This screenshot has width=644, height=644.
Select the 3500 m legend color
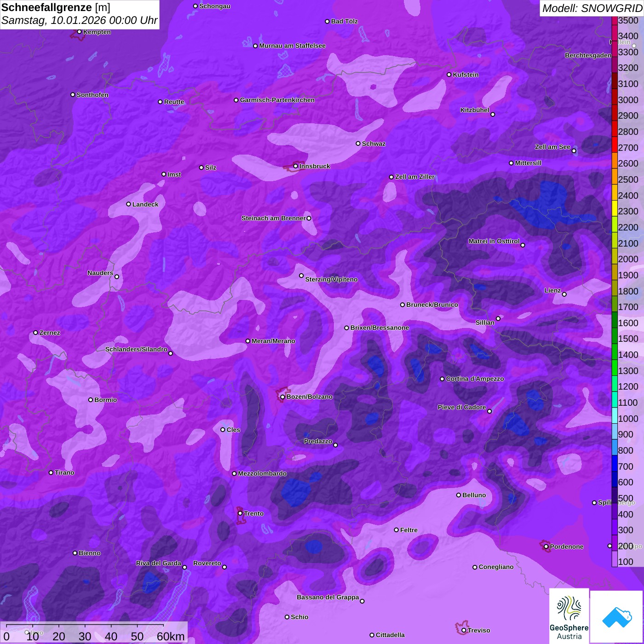615,20
